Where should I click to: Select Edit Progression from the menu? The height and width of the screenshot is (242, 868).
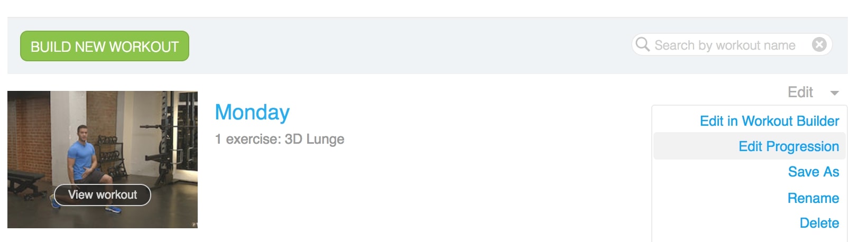[788, 146]
